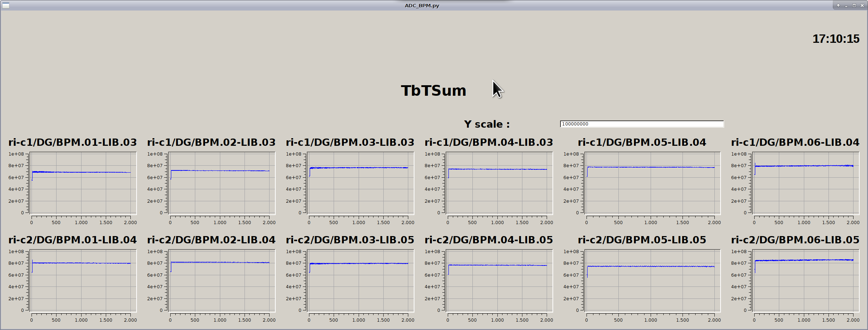Open the window menu icon in title bar
Screen dimensions: 868x330
click(x=5, y=5)
